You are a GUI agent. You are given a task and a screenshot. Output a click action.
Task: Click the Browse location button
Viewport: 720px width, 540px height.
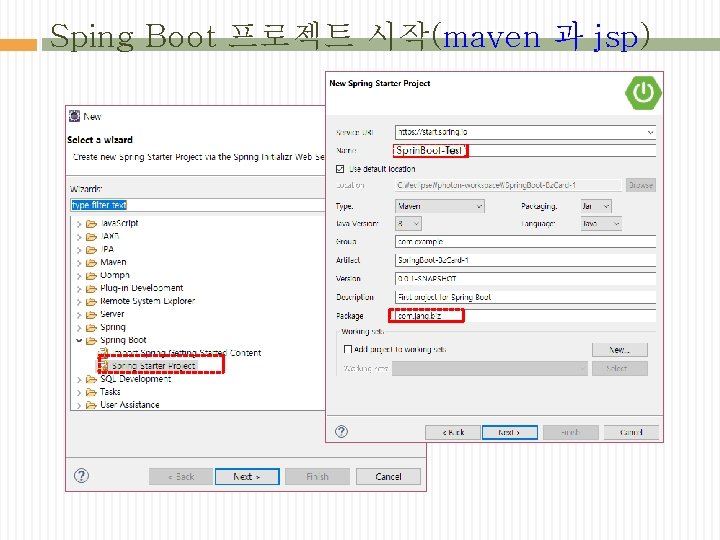[x=641, y=185]
